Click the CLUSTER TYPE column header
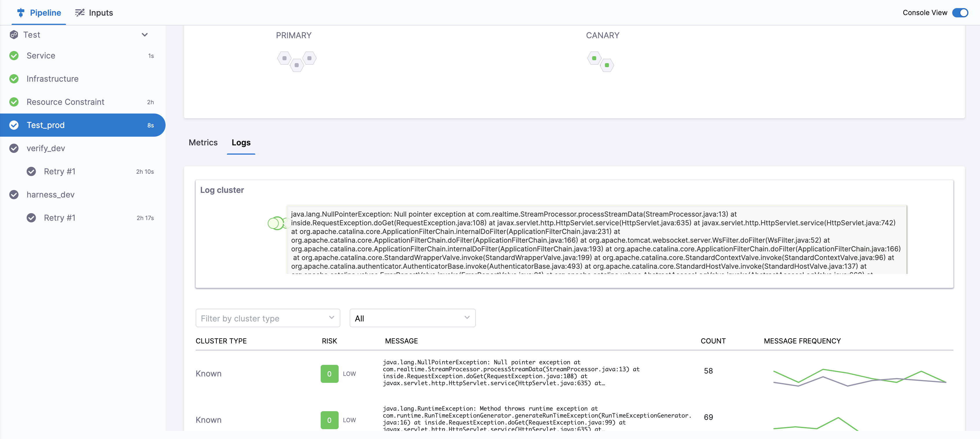 (x=221, y=341)
